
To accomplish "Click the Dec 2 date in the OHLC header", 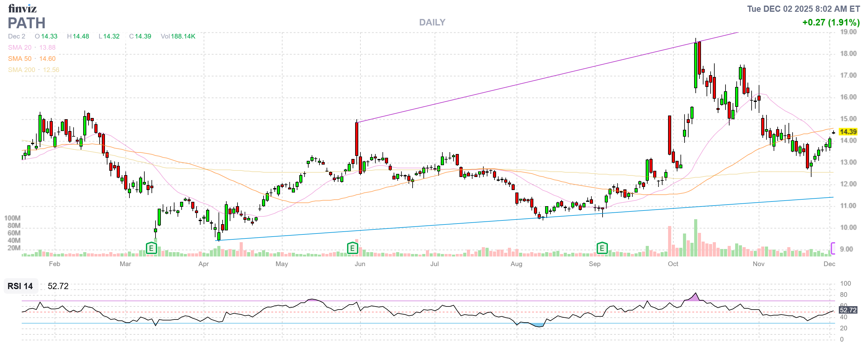I will tap(16, 36).
